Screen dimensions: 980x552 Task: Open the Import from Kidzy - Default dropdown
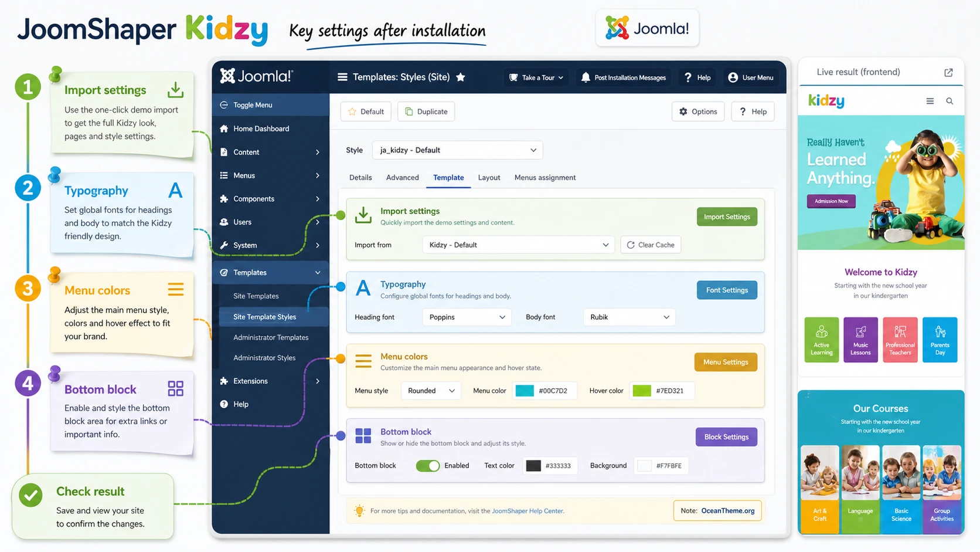tap(518, 245)
